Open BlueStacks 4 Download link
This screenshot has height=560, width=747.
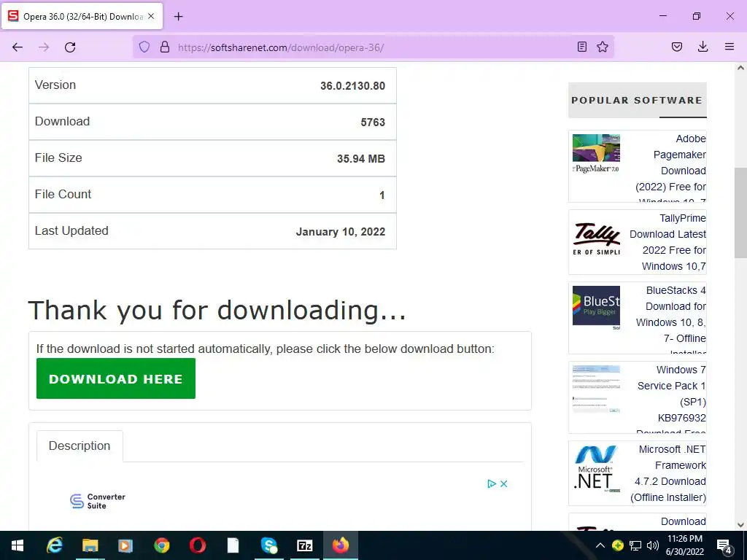click(671, 319)
